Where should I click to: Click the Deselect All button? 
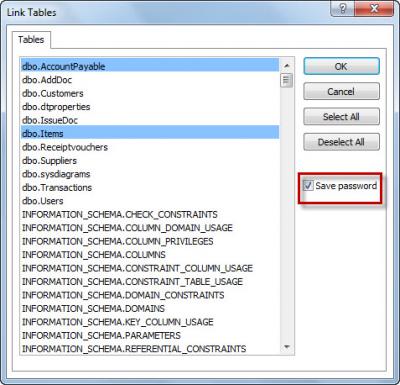coord(341,142)
